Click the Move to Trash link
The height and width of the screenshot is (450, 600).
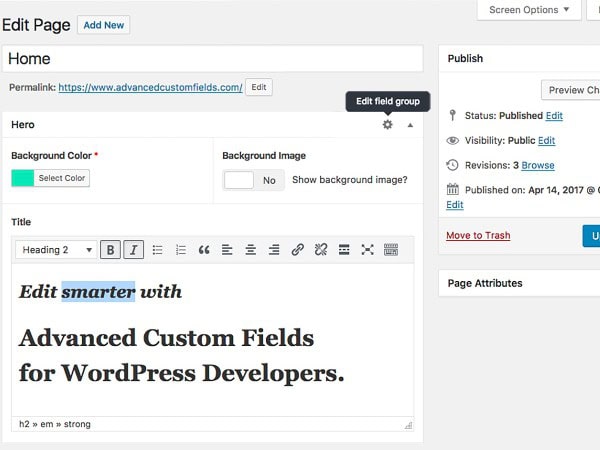coord(478,236)
